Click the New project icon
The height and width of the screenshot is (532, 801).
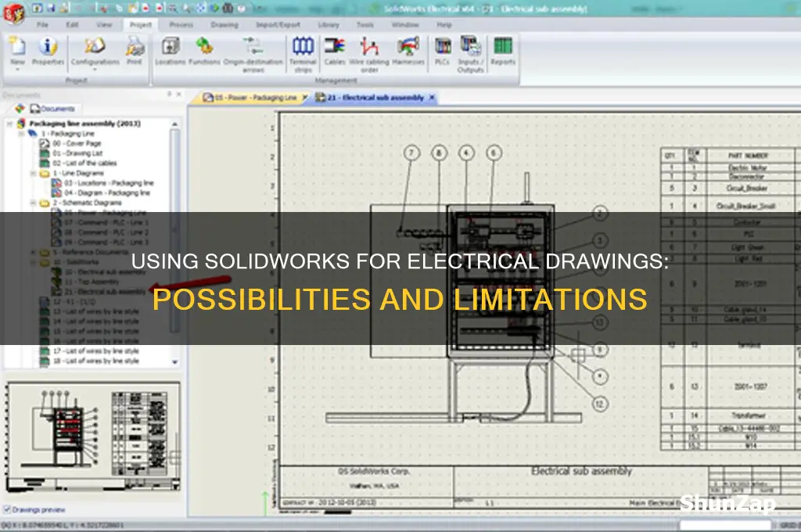17,46
